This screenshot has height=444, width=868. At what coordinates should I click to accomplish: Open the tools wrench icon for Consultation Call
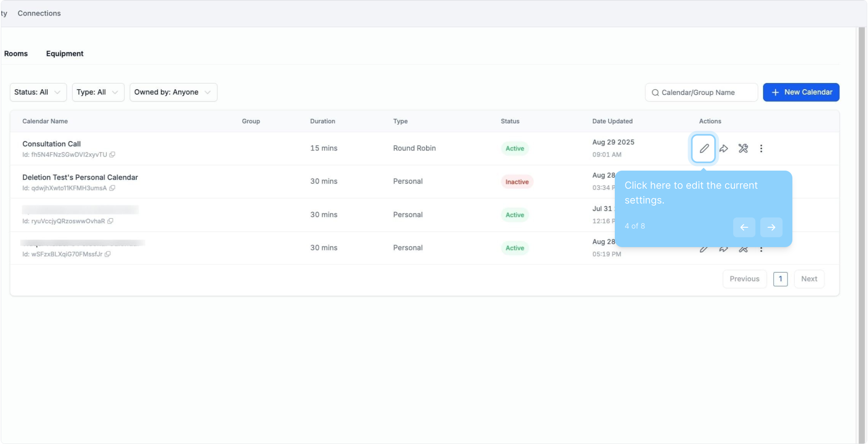[x=743, y=148]
